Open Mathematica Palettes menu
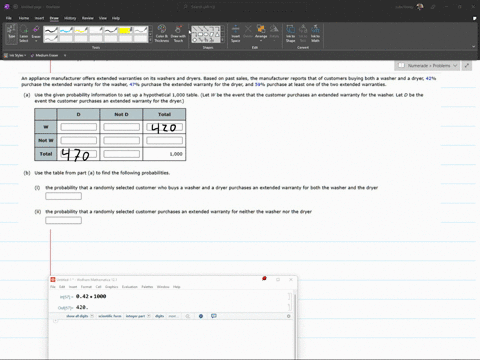This screenshot has height=360, width=480. 147,287
